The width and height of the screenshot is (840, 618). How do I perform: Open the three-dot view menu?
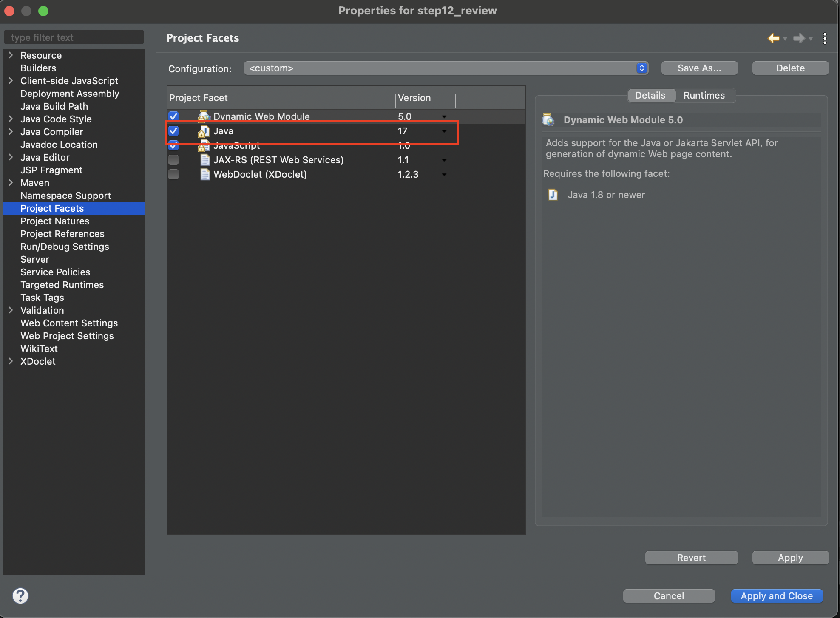(x=825, y=38)
